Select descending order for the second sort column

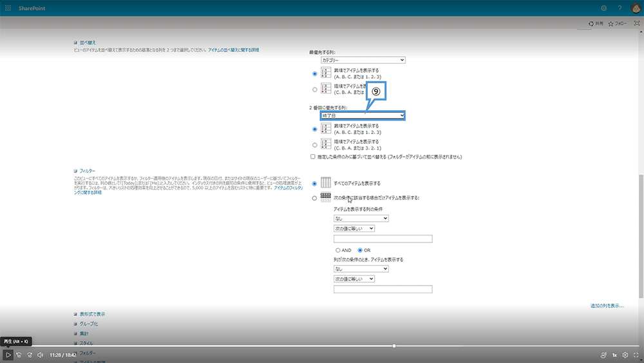point(315,145)
